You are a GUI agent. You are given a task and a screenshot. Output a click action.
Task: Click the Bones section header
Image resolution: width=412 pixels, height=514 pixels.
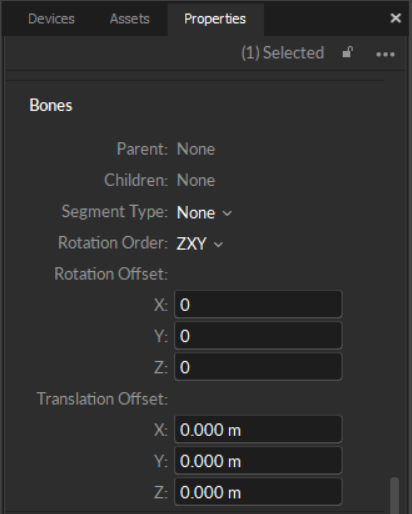pos(51,105)
